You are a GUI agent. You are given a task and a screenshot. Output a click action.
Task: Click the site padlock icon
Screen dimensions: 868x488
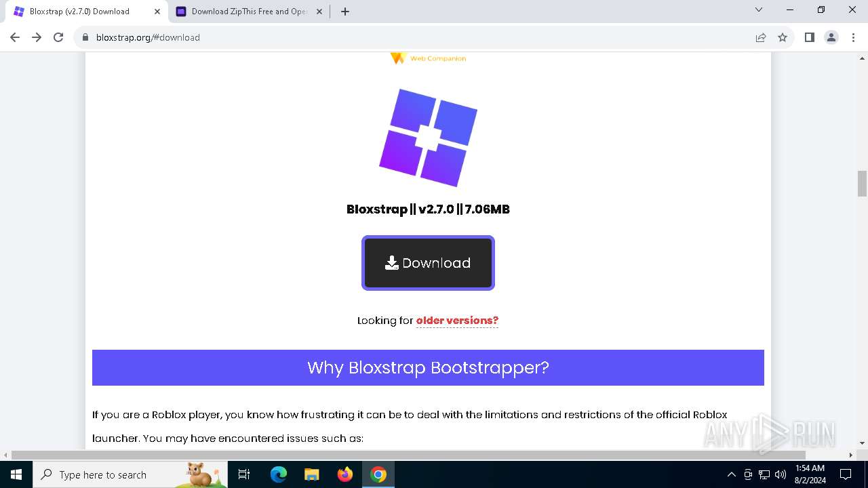pos(85,37)
